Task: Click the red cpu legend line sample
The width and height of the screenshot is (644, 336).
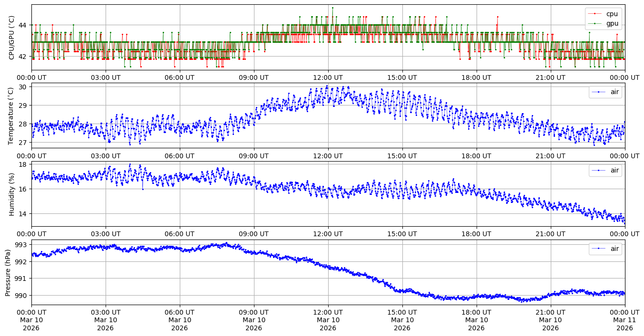Action: (x=595, y=14)
